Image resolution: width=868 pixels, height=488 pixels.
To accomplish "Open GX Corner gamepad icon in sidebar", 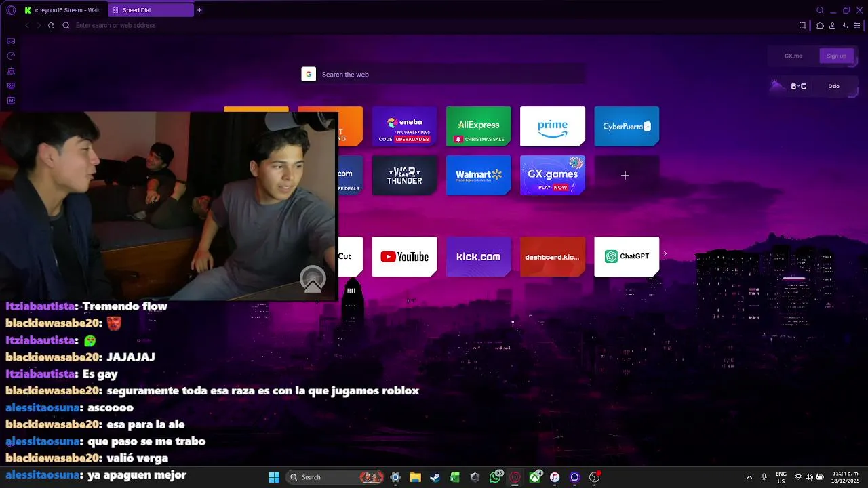I will [11, 41].
